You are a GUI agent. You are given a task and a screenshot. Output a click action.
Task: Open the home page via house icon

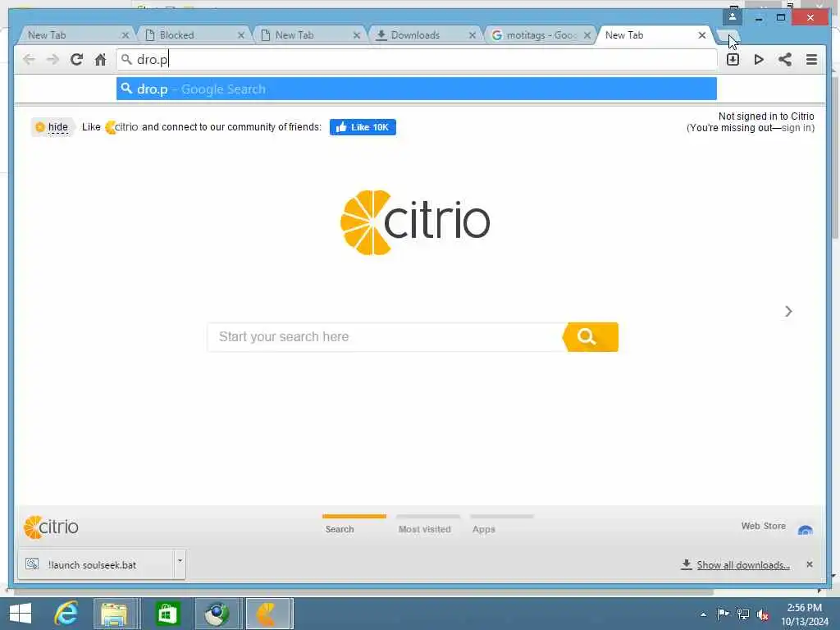(x=100, y=59)
